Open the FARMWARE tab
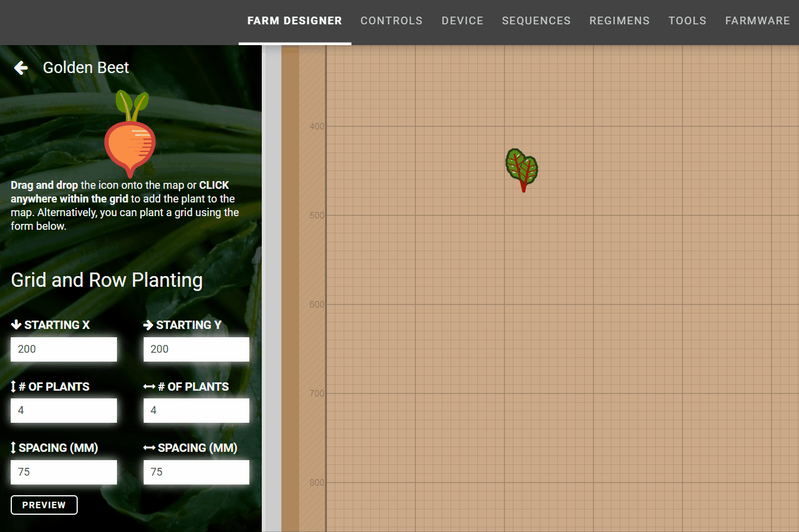 point(757,20)
